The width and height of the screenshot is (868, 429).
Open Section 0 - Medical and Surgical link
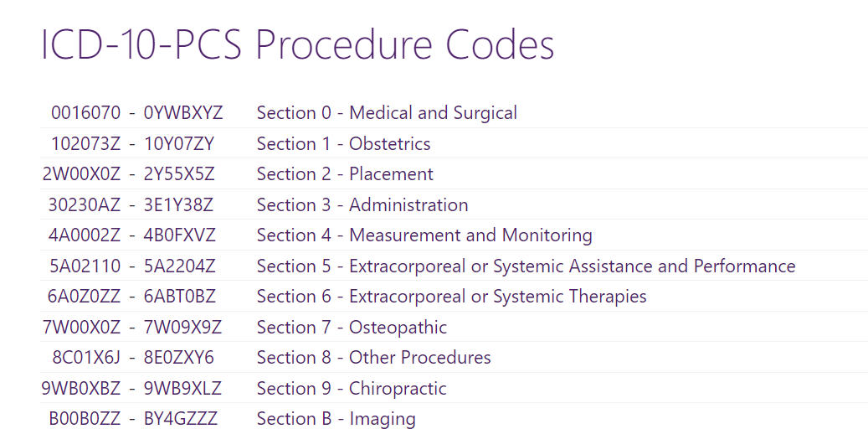(387, 113)
